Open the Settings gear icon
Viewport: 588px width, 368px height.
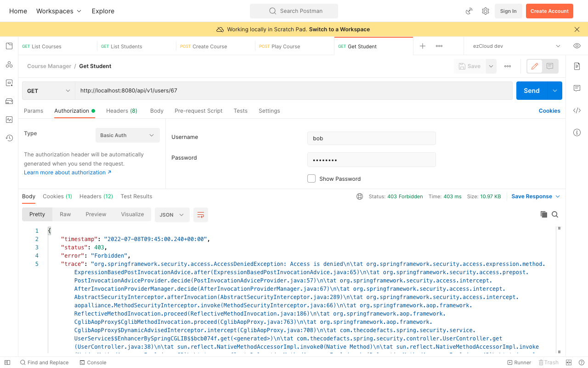click(486, 11)
